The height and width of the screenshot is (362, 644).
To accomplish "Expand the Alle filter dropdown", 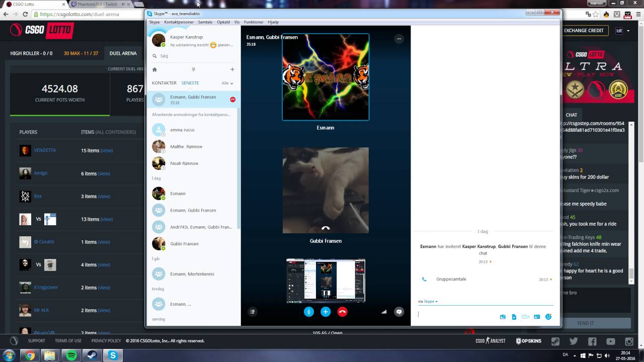I will coord(227,83).
